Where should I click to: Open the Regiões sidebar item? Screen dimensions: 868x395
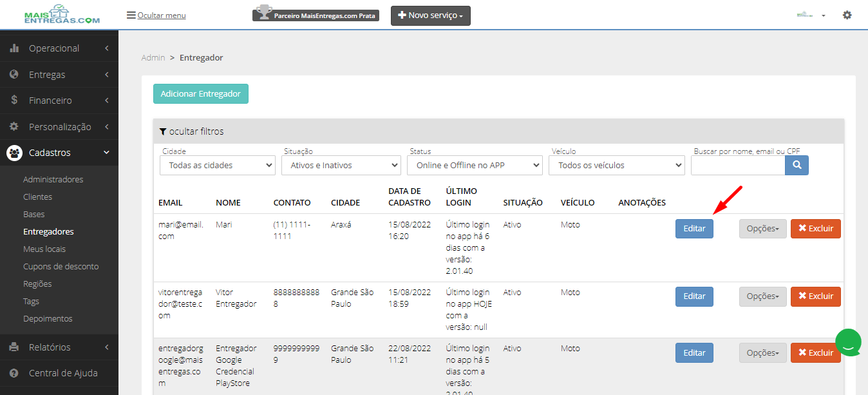pos(37,284)
